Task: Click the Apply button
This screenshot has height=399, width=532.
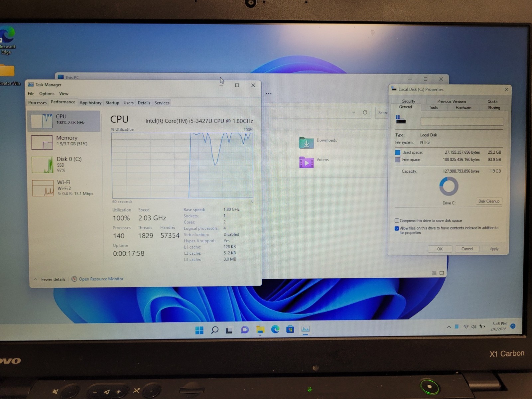Action: point(494,249)
